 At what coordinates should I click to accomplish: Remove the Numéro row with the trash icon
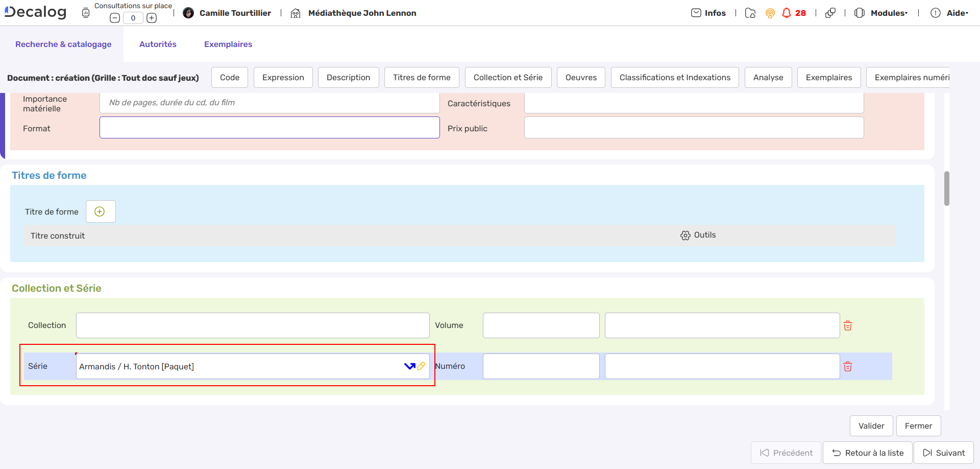[x=848, y=366]
